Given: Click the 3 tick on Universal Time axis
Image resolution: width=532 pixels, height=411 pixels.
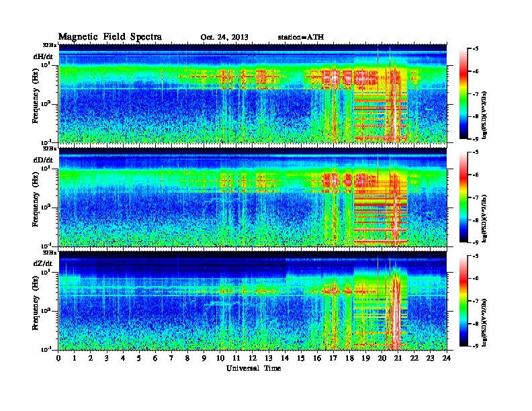Looking at the screenshot, I should coord(107,358).
